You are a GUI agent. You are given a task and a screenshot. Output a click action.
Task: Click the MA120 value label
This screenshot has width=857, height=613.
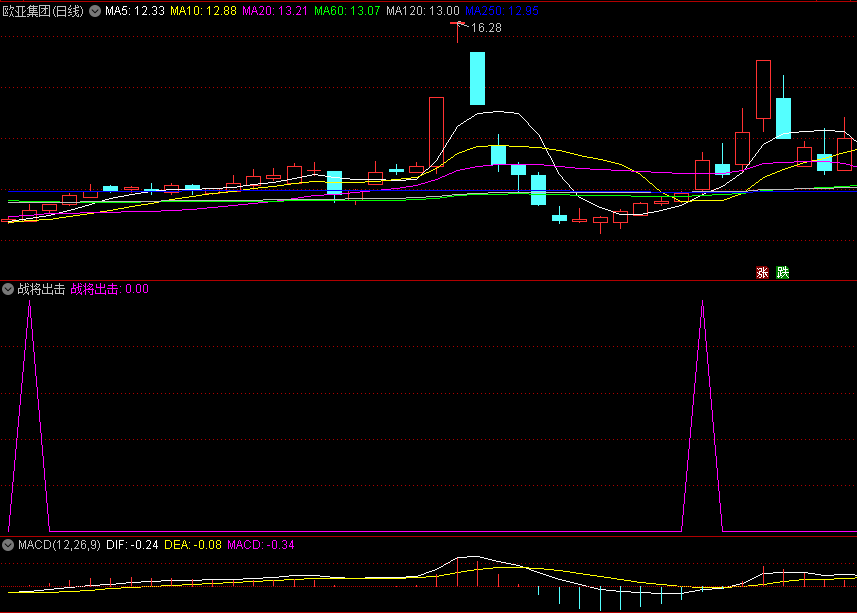(x=423, y=11)
